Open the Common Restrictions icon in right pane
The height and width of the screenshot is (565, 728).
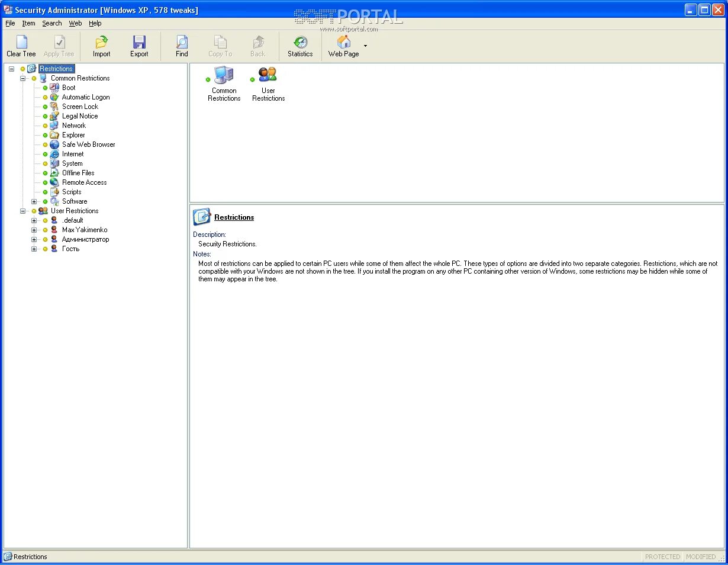223,75
